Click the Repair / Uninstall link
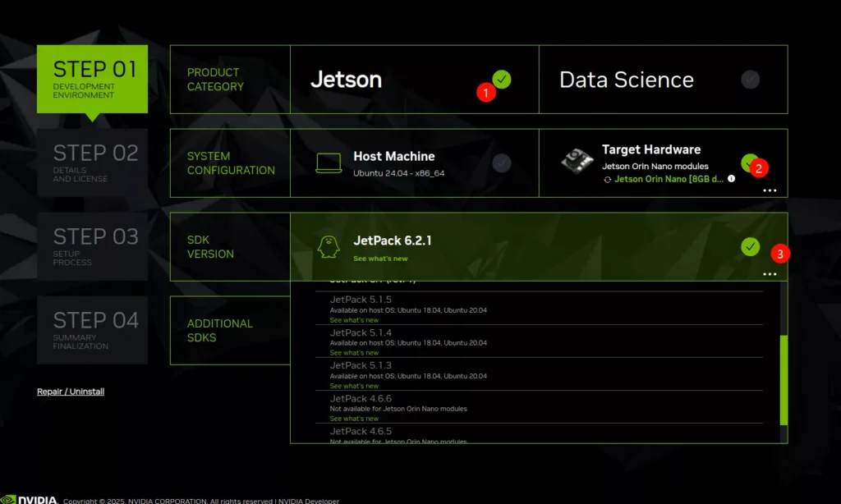The width and height of the screenshot is (841, 504). (x=71, y=392)
